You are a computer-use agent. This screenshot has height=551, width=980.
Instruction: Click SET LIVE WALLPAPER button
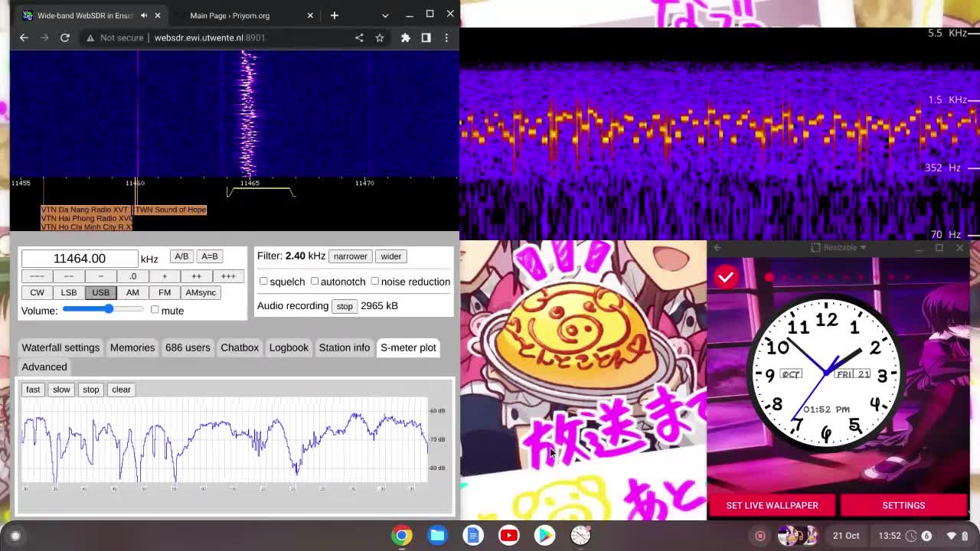pos(772,505)
